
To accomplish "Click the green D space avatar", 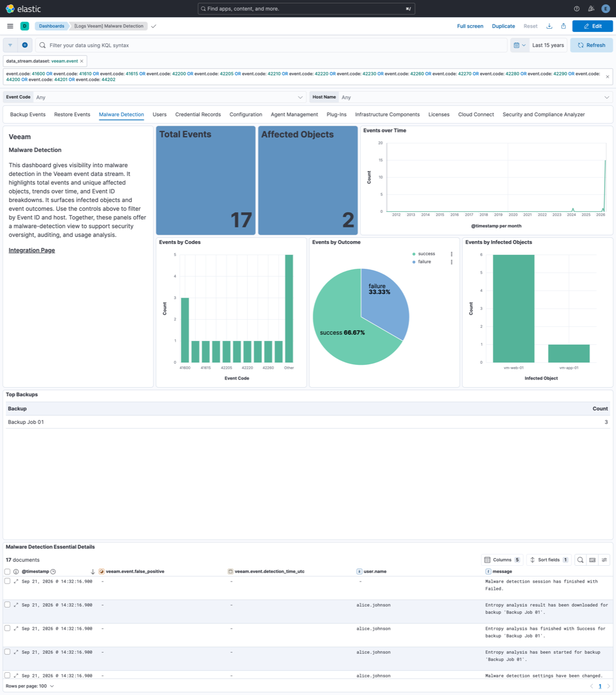I will [x=24, y=26].
